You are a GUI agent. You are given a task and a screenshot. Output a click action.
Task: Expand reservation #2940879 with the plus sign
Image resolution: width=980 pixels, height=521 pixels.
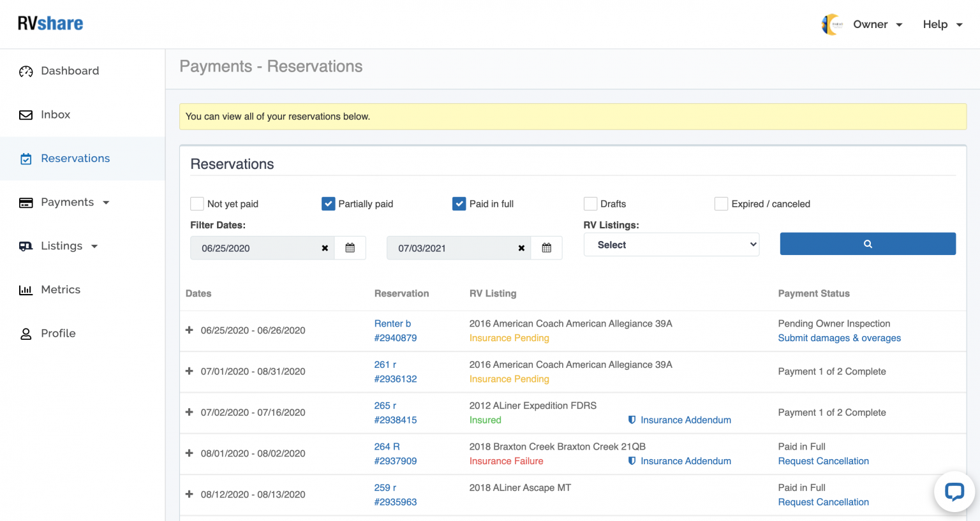coord(189,330)
